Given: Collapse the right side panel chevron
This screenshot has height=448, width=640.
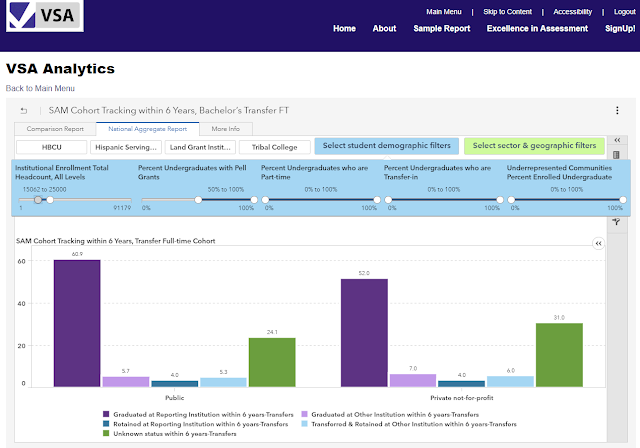Looking at the screenshot, I should pos(617,140).
